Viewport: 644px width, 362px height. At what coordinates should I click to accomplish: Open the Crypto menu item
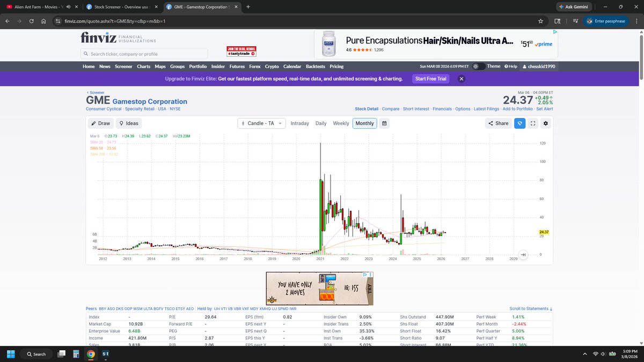[272, 67]
